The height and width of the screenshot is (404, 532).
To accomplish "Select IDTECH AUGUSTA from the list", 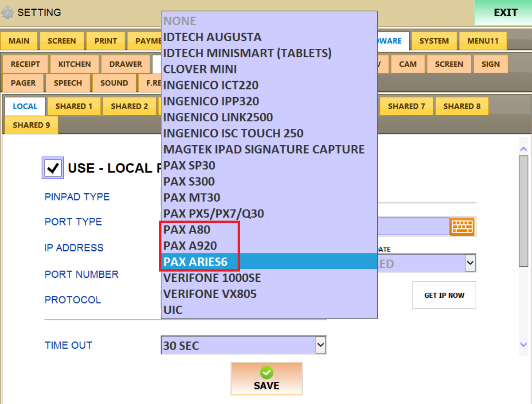I will tap(269, 37).
